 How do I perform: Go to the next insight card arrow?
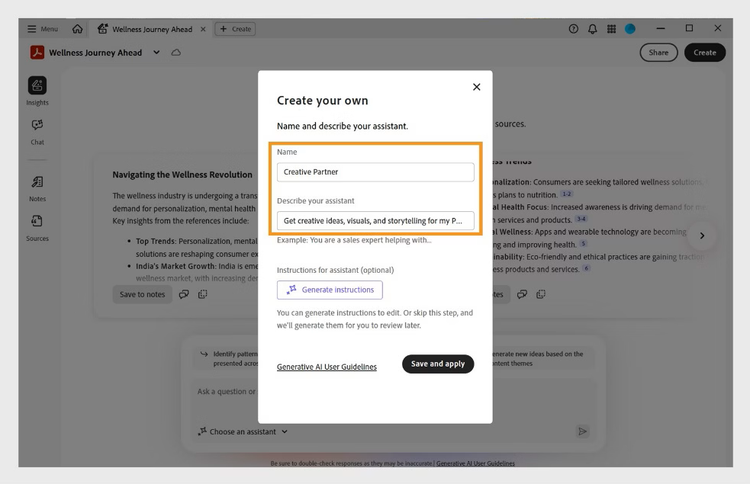702,235
